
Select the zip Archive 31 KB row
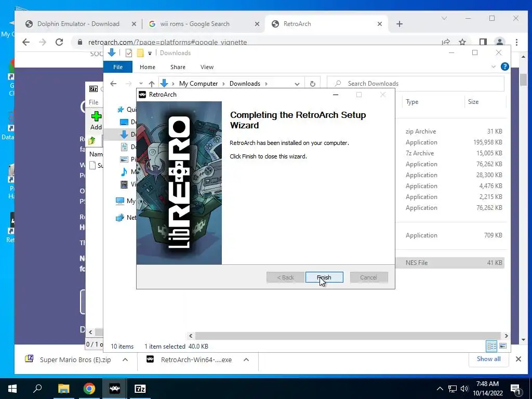click(450, 131)
